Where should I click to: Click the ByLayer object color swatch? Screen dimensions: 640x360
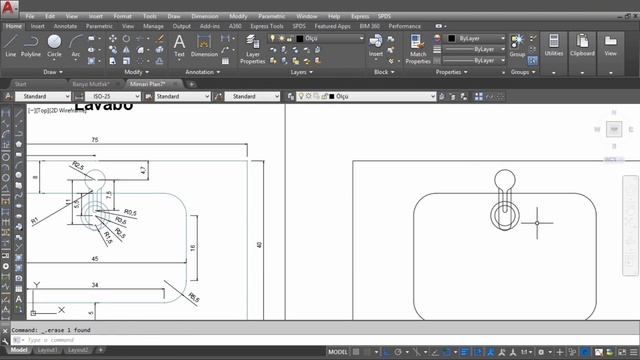[451, 38]
